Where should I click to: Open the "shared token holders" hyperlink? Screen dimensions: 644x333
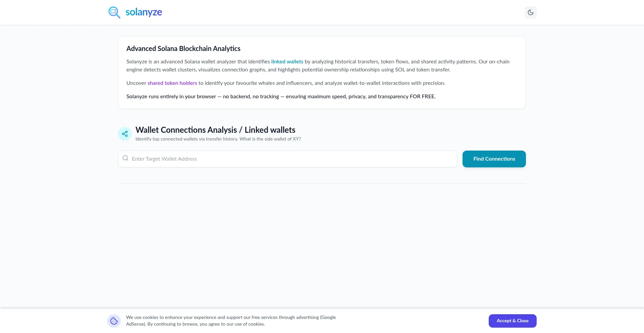(x=172, y=83)
